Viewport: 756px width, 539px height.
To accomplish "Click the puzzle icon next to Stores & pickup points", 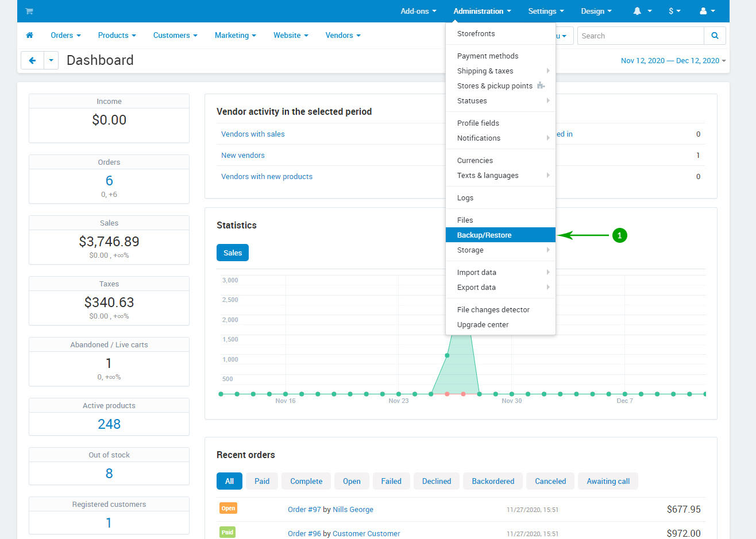I will 541,86.
